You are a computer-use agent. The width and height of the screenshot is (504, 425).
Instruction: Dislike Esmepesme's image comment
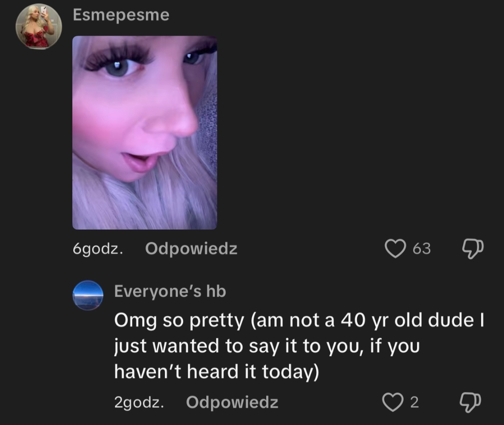pyautogui.click(x=473, y=248)
